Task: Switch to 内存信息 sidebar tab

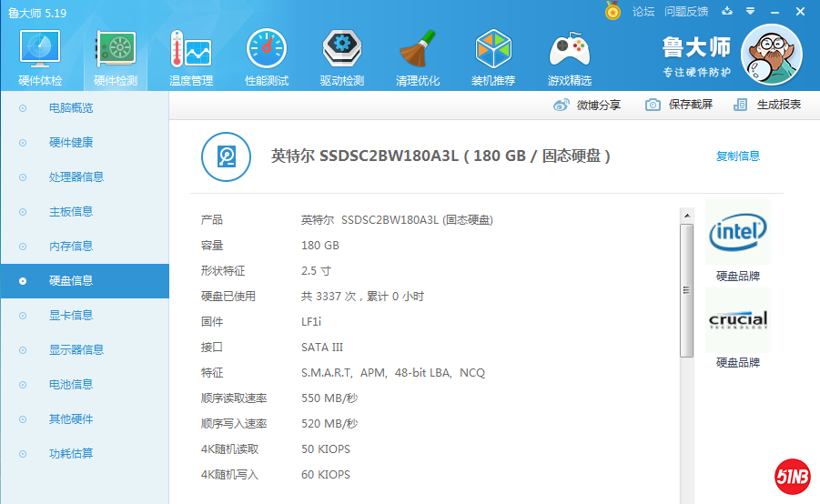Action: coord(71,247)
